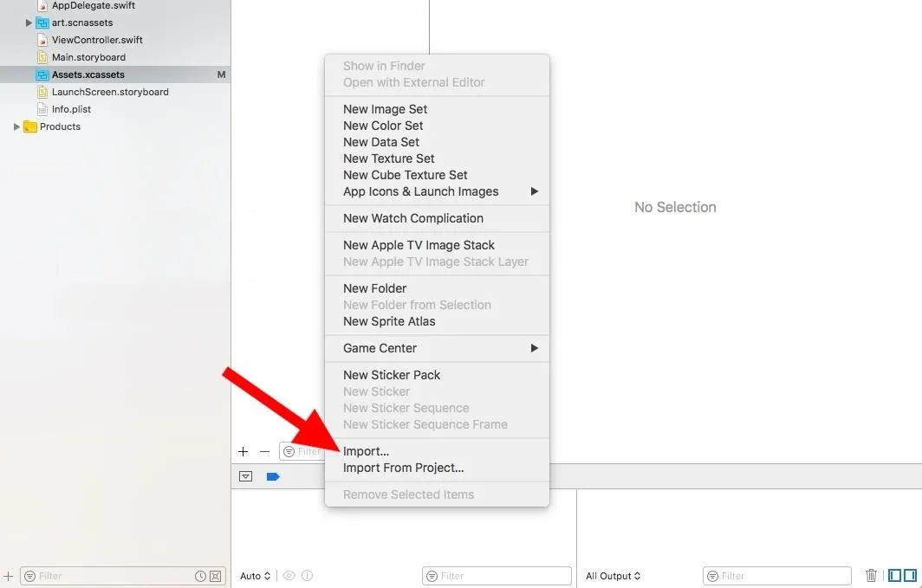Choose New Sticker Pack
Image resolution: width=922 pixels, height=588 pixels.
click(x=437, y=375)
